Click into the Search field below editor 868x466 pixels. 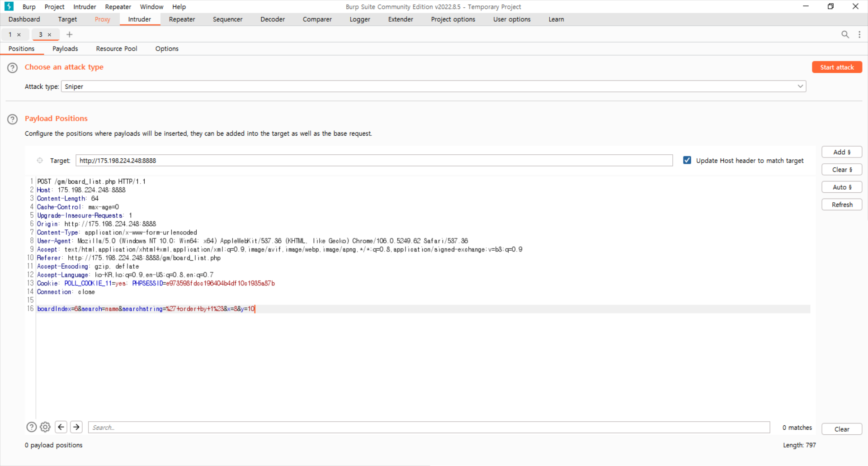pyautogui.click(x=429, y=428)
